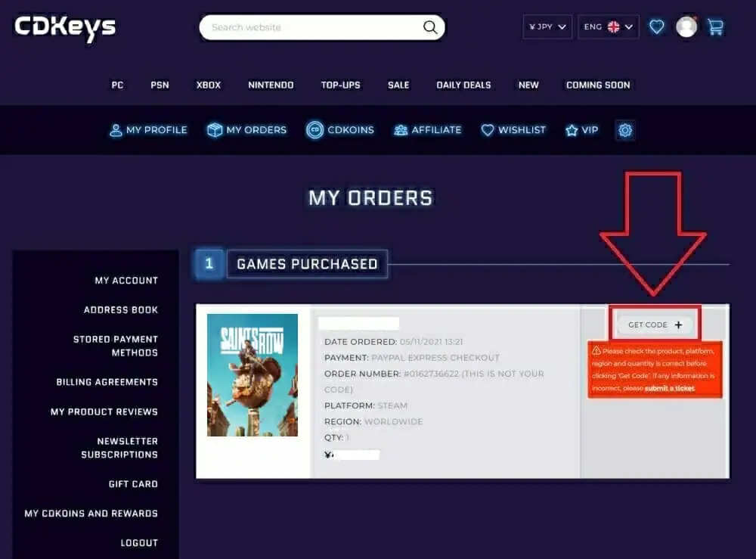Click the CDKeys logo
Screen dimensions: 756x559
[65, 28]
